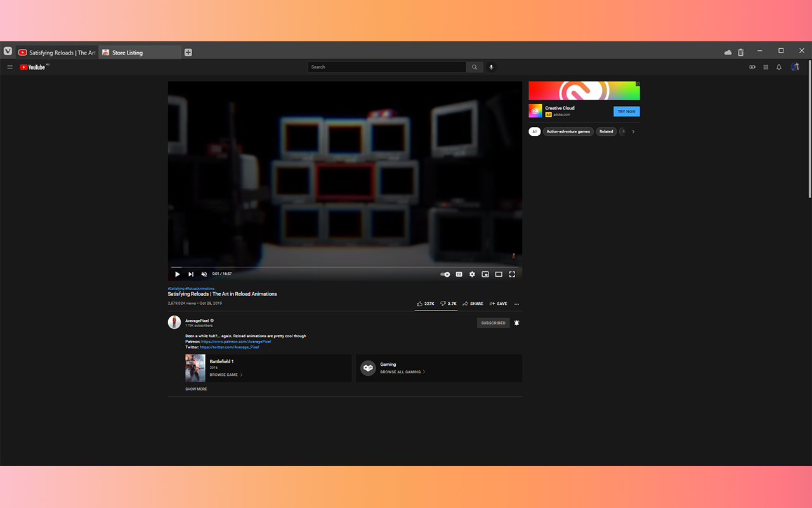Enter fullscreen on the video
The height and width of the screenshot is (508, 812).
[512, 274]
